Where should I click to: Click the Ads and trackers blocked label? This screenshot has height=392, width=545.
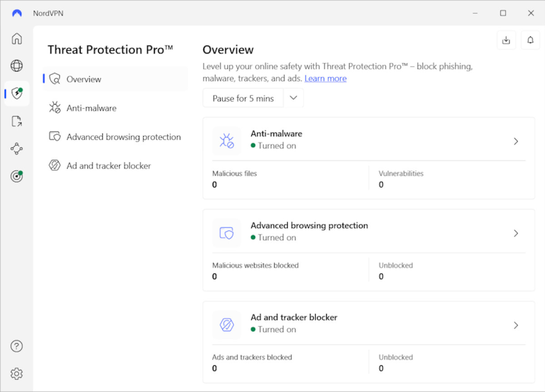coord(252,357)
